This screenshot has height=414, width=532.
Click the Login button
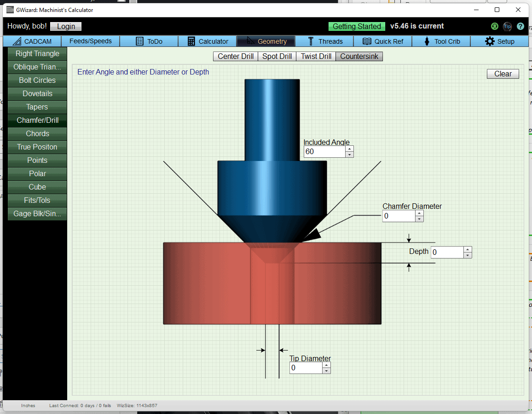(65, 26)
